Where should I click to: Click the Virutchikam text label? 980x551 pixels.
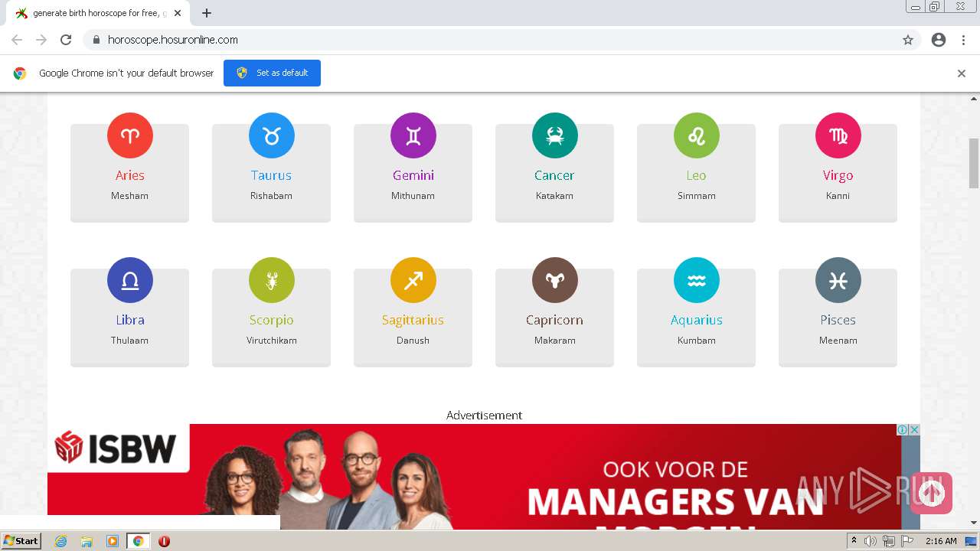(272, 341)
